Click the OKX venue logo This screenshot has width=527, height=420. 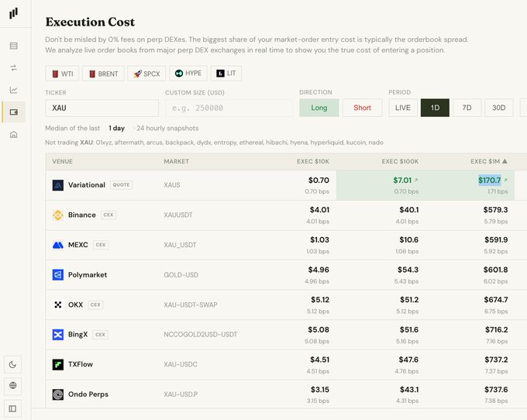coord(58,305)
